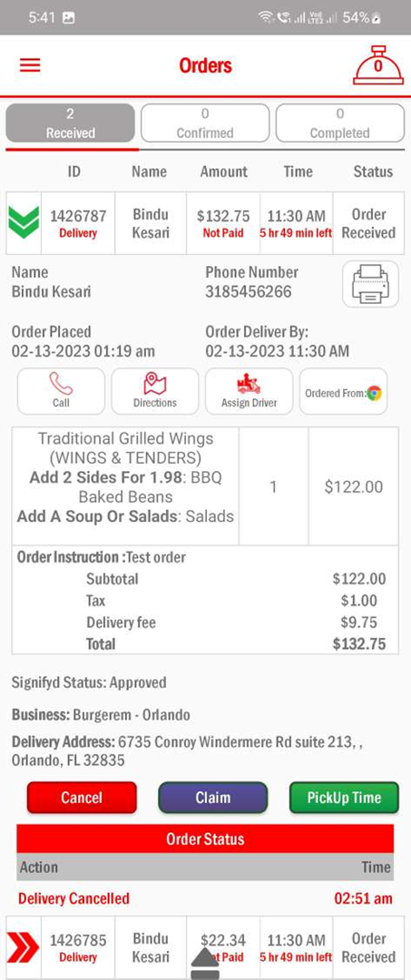Claim the order
The image size is (411, 980).
pos(213,798)
